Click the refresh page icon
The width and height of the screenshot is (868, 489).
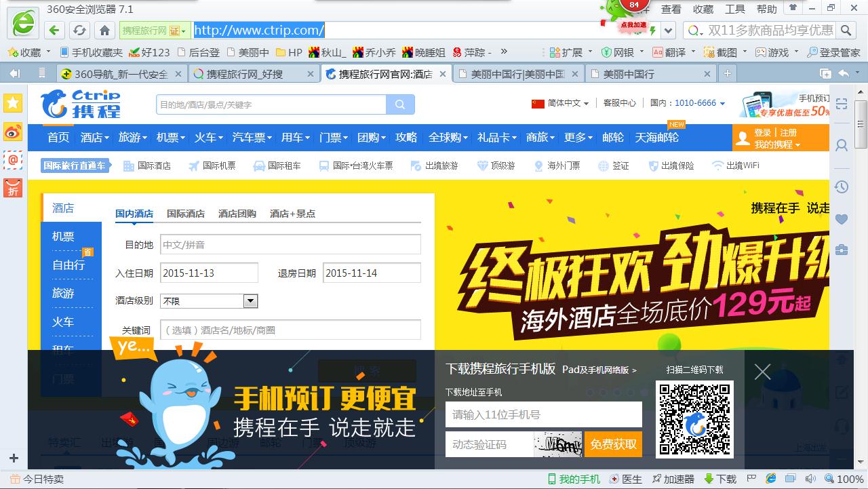79,30
